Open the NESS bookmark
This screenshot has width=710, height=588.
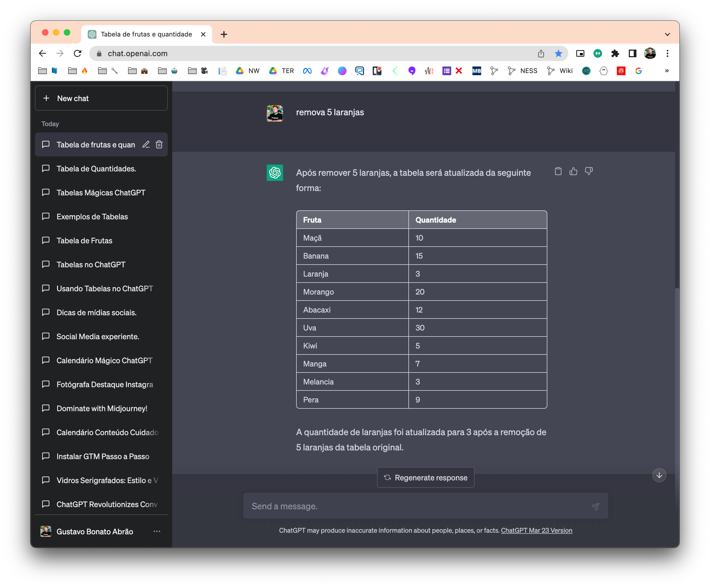point(522,71)
